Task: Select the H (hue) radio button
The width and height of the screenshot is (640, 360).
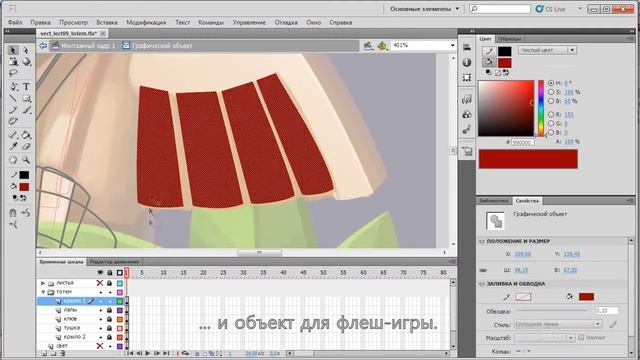Action: pos(551,83)
